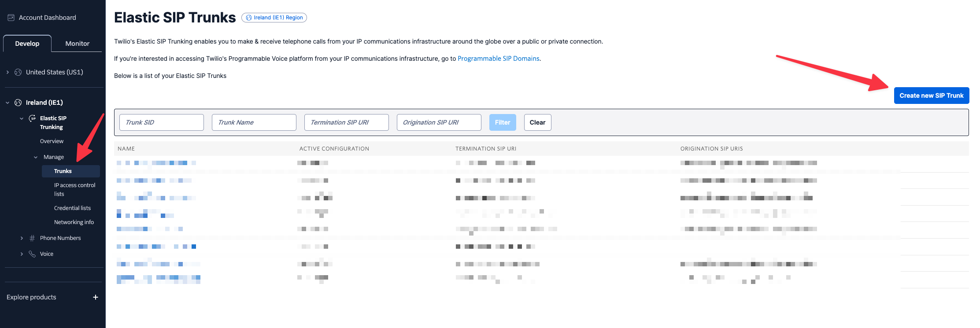Select Trunks in the sidebar

point(71,171)
